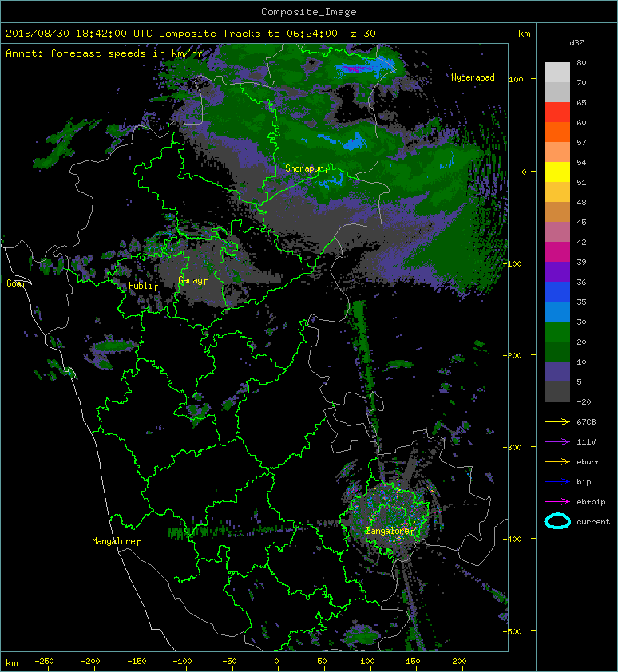Select the '111V' legend label
The height and width of the screenshot is (672, 618).
[x=586, y=442]
